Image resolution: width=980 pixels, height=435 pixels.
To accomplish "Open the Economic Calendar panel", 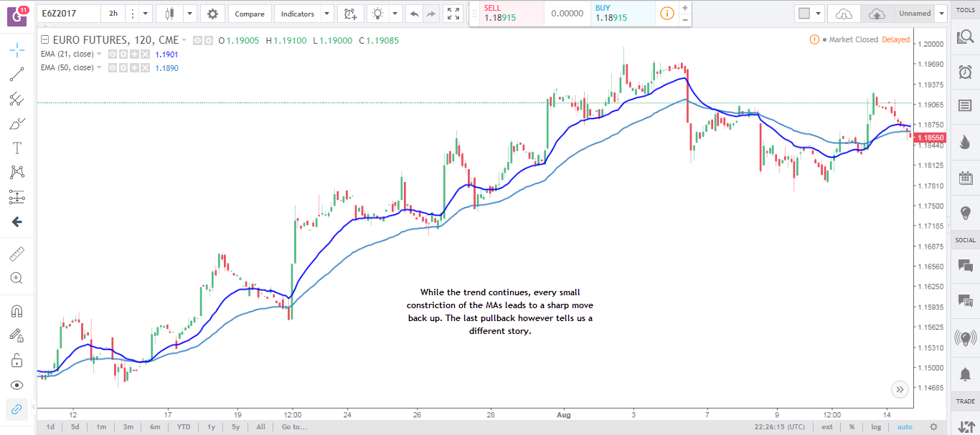I will pyautogui.click(x=965, y=177).
